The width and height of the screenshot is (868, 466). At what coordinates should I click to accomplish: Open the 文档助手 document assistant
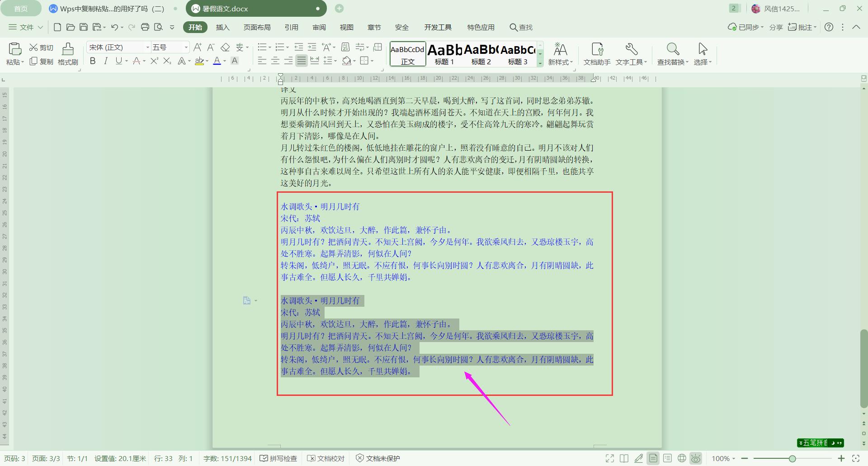click(x=598, y=53)
